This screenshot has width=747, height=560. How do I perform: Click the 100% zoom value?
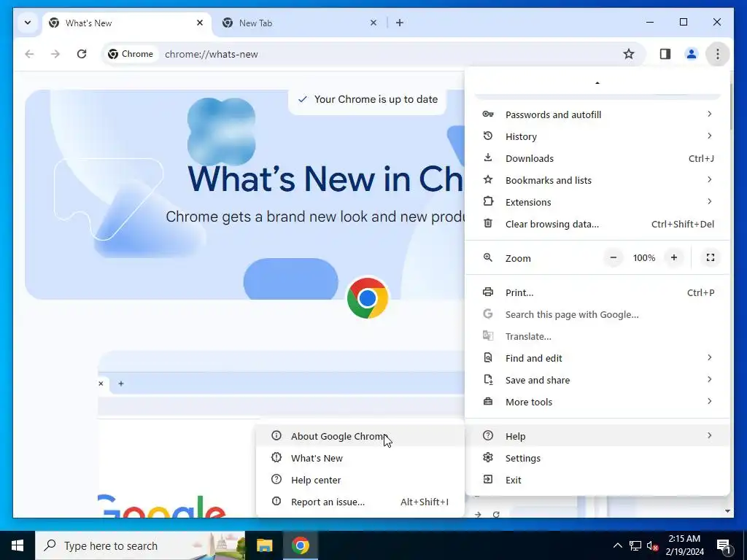click(x=643, y=258)
